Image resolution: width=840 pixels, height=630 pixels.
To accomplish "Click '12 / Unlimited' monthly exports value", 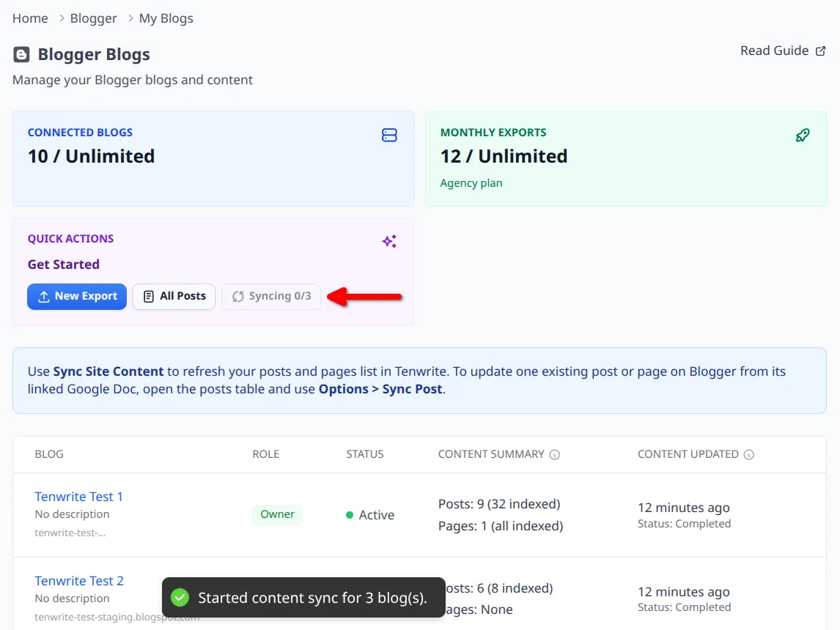I will coord(504,156).
